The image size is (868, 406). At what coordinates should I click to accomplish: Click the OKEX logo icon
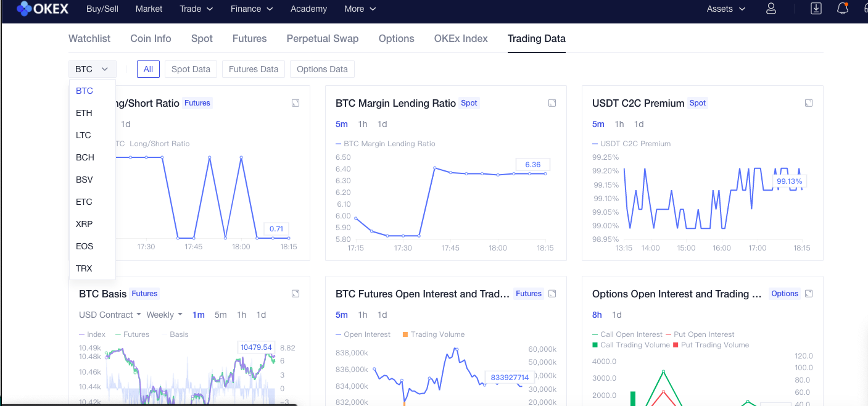click(25, 9)
